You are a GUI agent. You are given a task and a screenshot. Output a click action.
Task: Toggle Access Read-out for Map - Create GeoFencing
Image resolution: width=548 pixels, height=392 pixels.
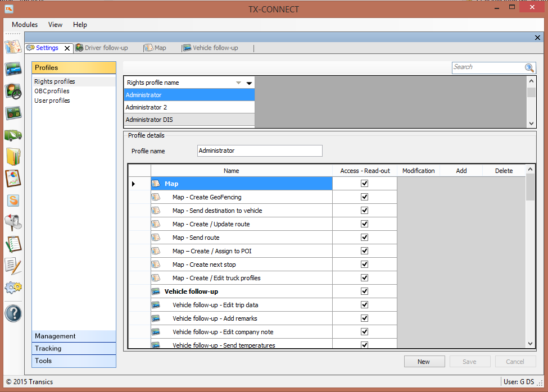(364, 197)
